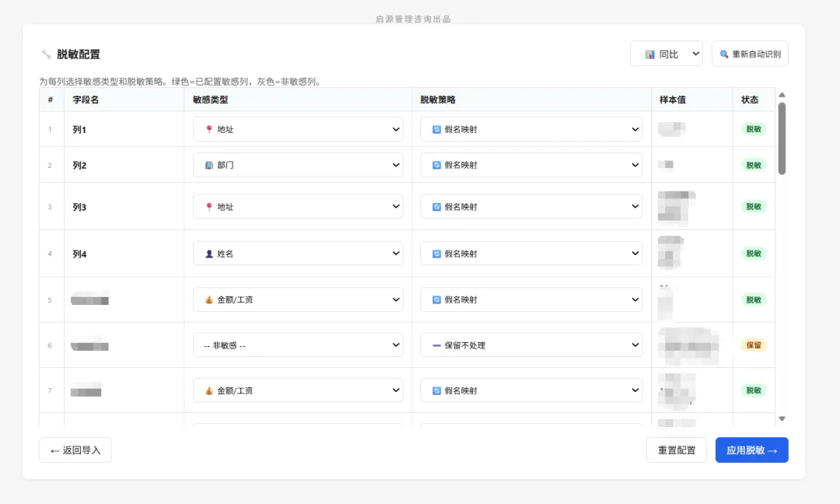Click the 列2 field name
The height and width of the screenshot is (504, 840).
click(79, 166)
